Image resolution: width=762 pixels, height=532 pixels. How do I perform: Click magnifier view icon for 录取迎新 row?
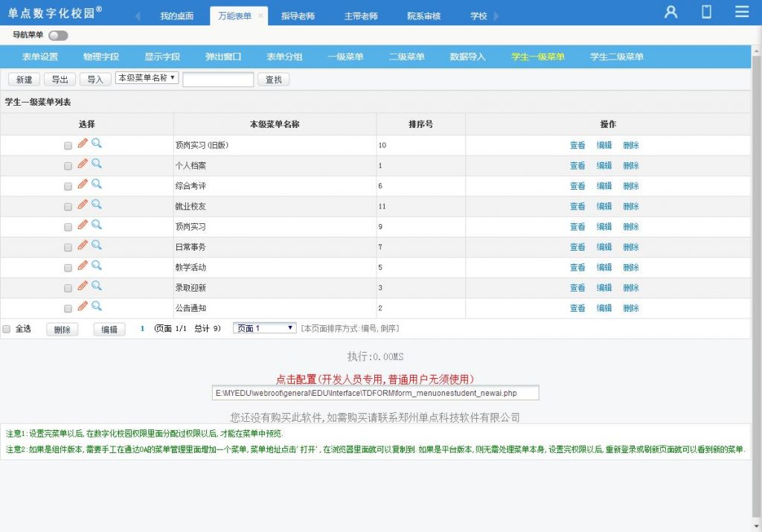pos(97,286)
